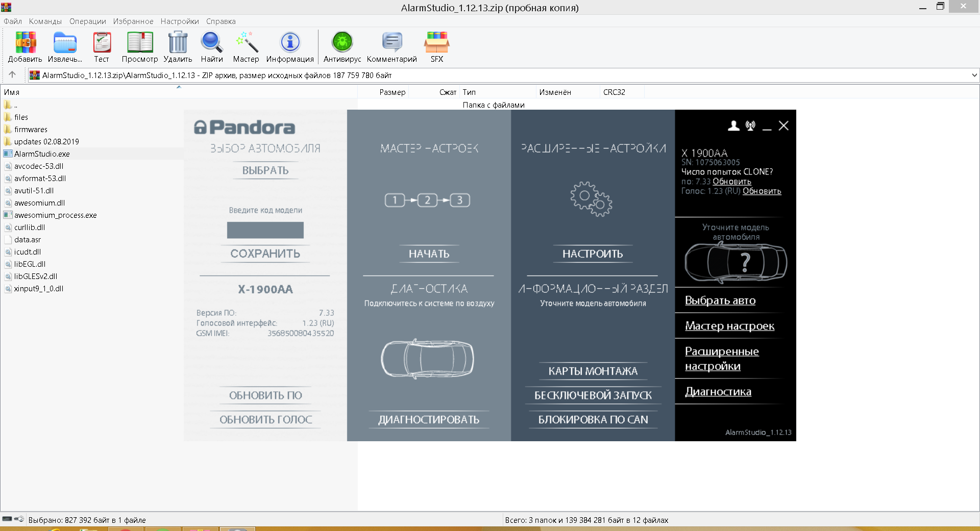Image resolution: width=980 pixels, height=531 pixels.
Task: Go up one folder level arrow
Action: tap(12, 75)
